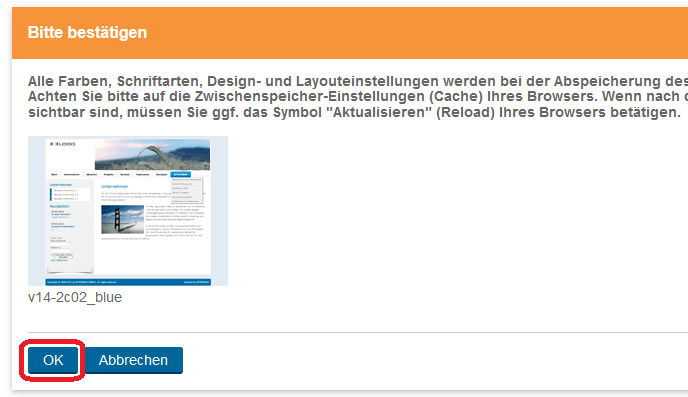Click the wheat header photo in the preview

coord(152,154)
